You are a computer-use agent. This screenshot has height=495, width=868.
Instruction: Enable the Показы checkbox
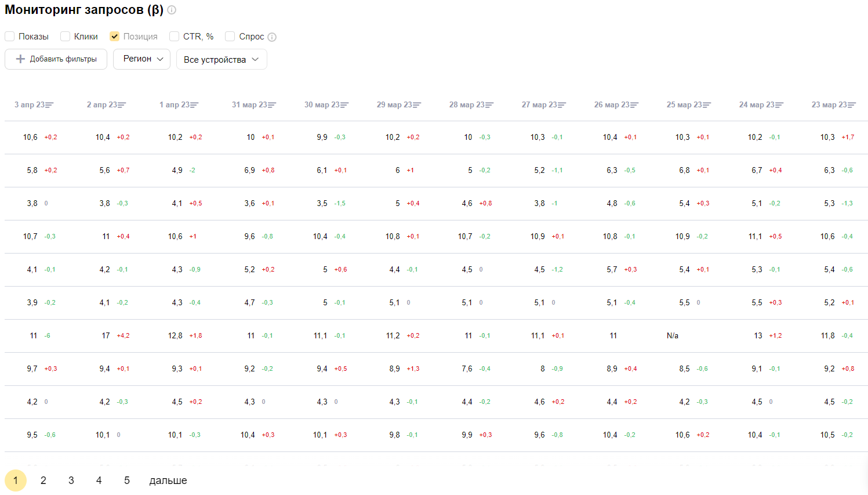[x=10, y=37]
